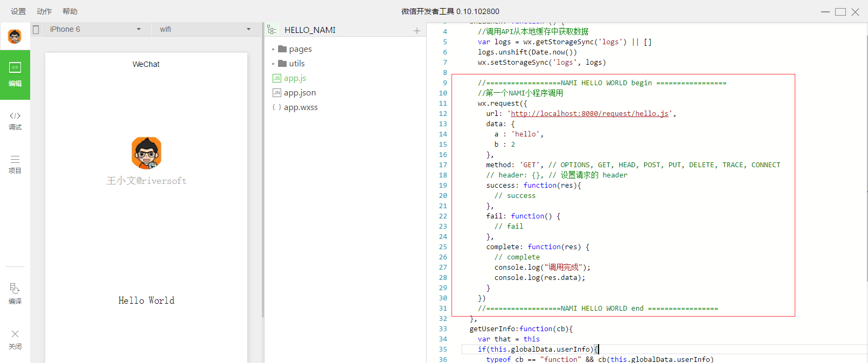Open the 项目 project tab
The image size is (868, 363).
15,165
